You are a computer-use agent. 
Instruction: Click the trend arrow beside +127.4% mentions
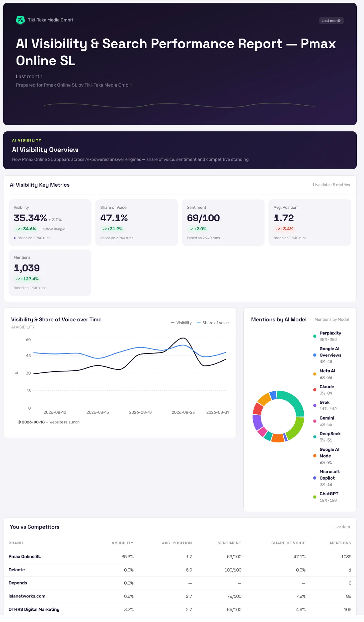pyautogui.click(x=18, y=279)
